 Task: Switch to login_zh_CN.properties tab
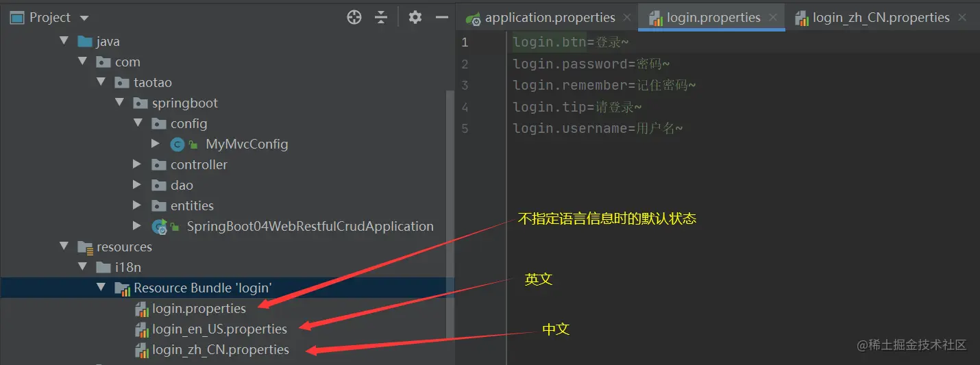[x=881, y=18]
